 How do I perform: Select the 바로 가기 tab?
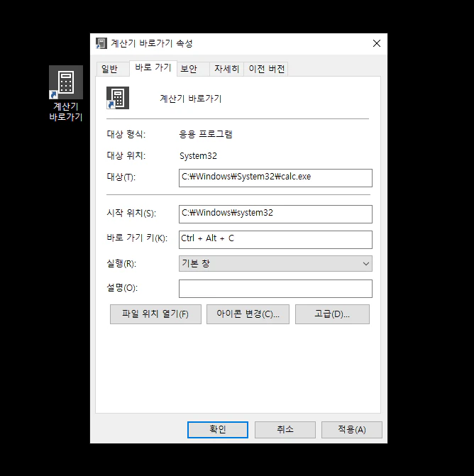(x=153, y=67)
